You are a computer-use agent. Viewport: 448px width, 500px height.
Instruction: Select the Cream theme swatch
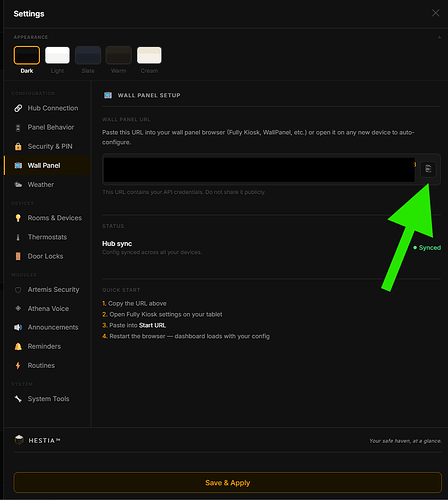tap(149, 55)
